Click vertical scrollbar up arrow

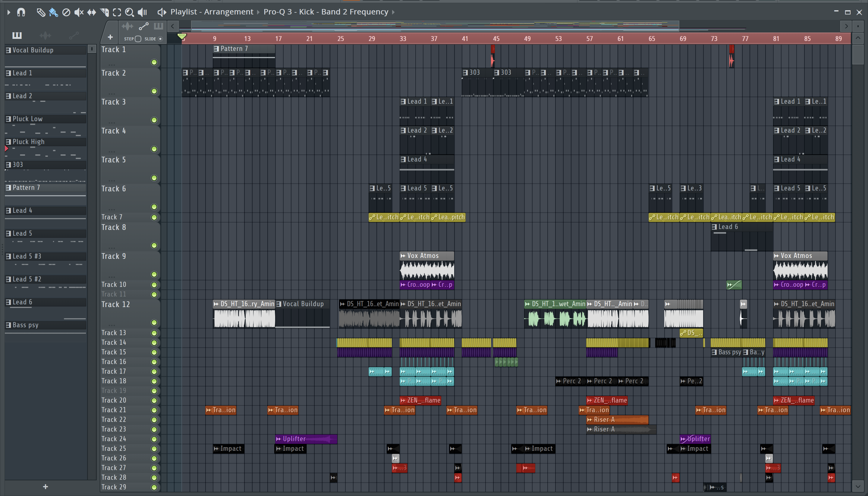pyautogui.click(x=858, y=38)
